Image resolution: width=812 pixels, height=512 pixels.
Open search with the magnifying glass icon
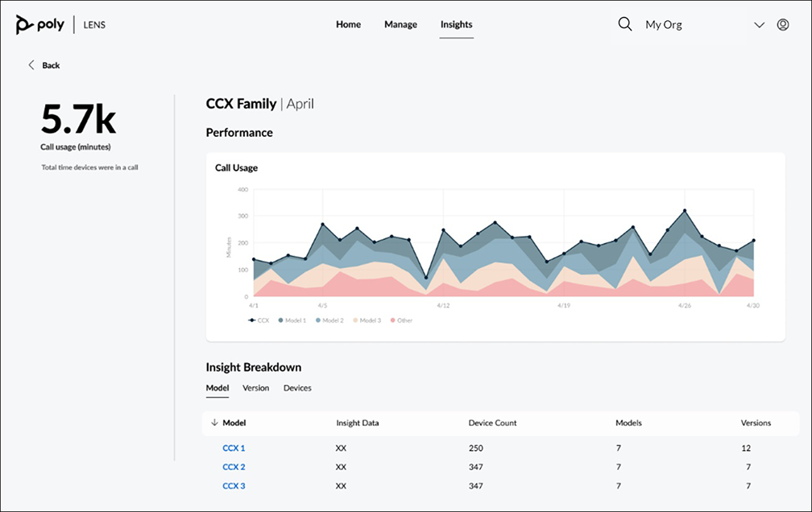pos(625,24)
